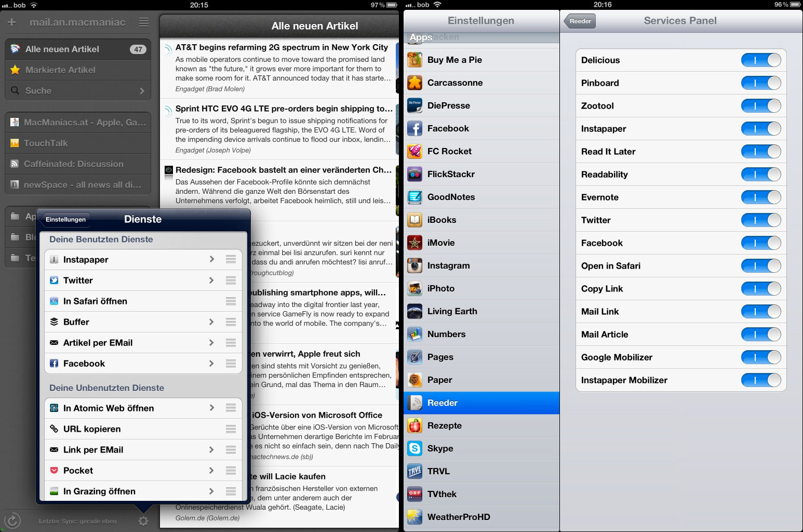Screen dimensions: 803x532
Task: Open Markierte Artikel in the sidebar
Action: click(78, 70)
